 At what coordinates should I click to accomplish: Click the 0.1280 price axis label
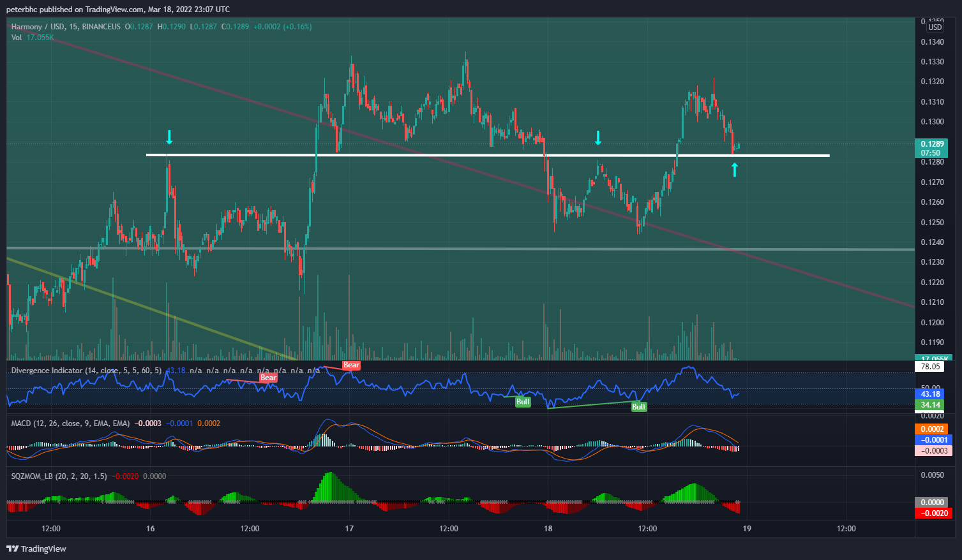click(x=932, y=162)
